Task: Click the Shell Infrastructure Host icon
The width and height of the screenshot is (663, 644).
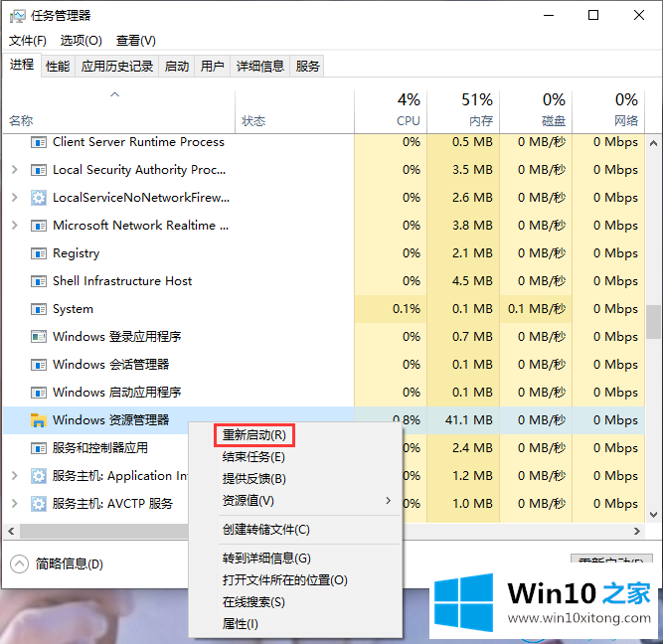Action: click(39, 281)
